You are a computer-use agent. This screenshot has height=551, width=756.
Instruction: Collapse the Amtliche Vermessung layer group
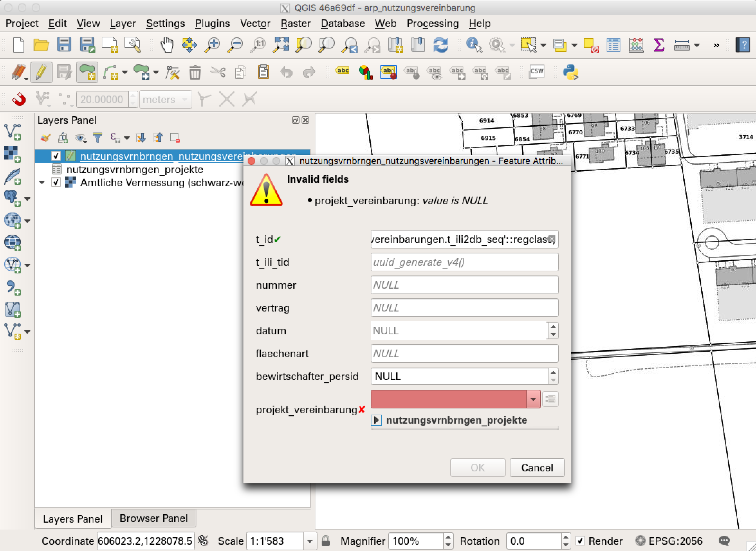coord(42,182)
